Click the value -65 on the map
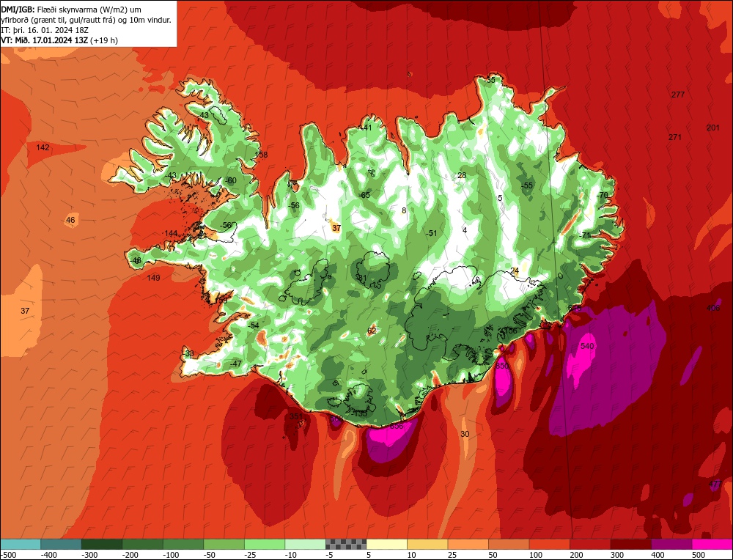Image resolution: width=733 pixels, height=560 pixels. (364, 195)
